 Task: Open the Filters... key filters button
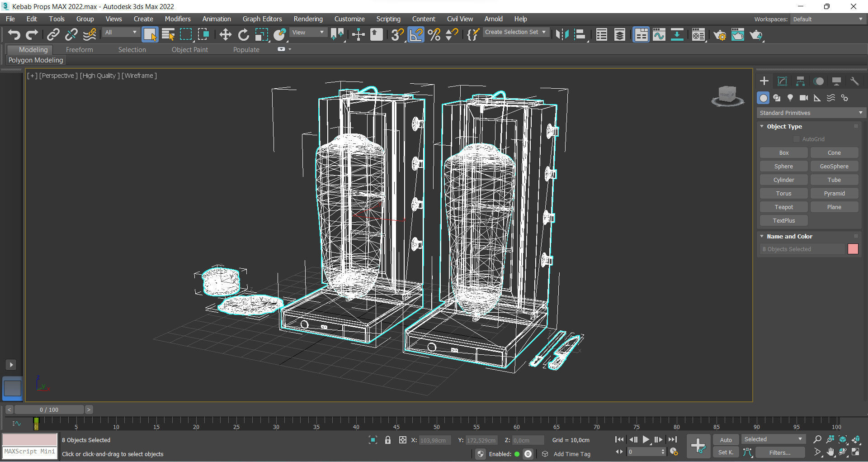point(780,452)
